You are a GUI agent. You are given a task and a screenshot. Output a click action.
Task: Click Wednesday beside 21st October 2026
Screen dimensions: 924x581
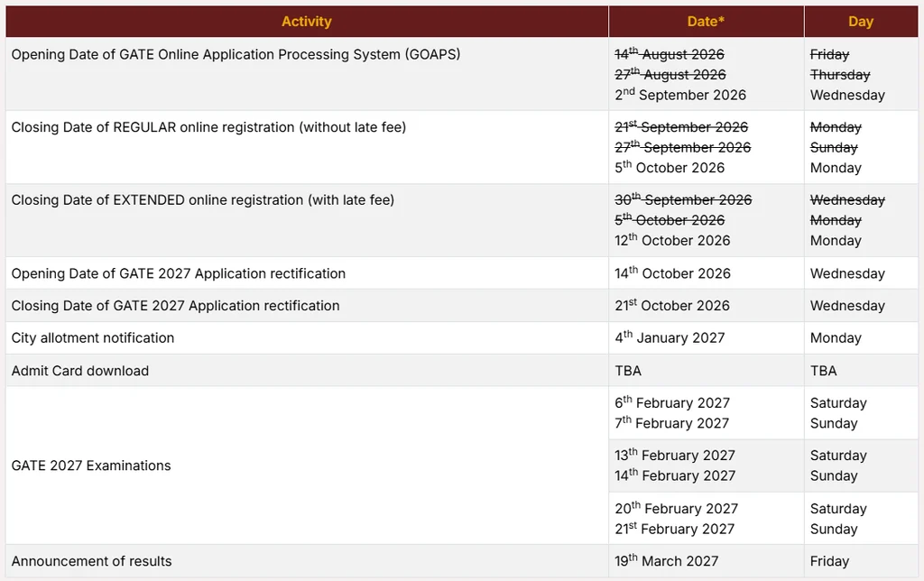click(847, 305)
